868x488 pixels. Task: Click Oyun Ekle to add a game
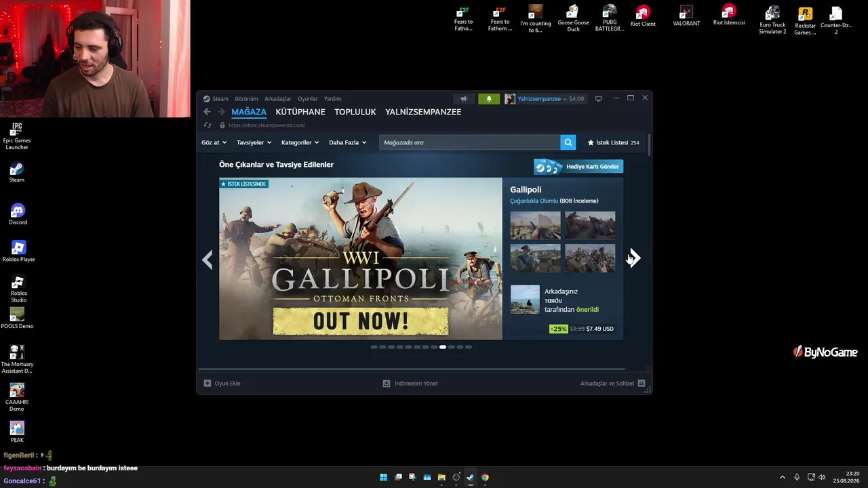point(222,384)
